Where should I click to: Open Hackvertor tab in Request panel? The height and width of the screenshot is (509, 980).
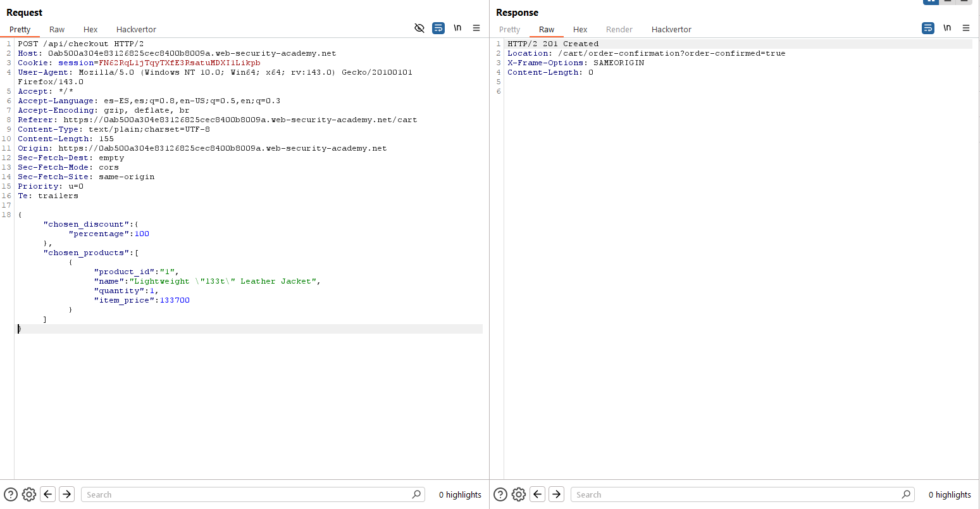(x=136, y=29)
